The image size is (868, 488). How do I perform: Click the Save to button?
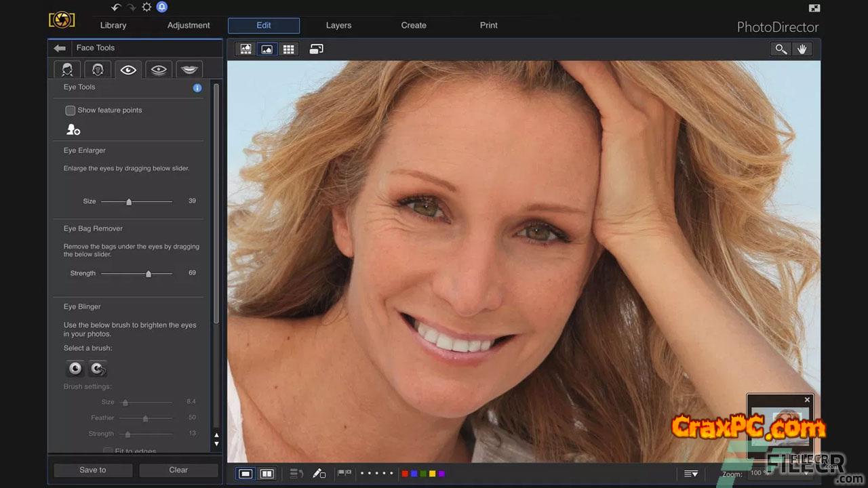coord(93,470)
